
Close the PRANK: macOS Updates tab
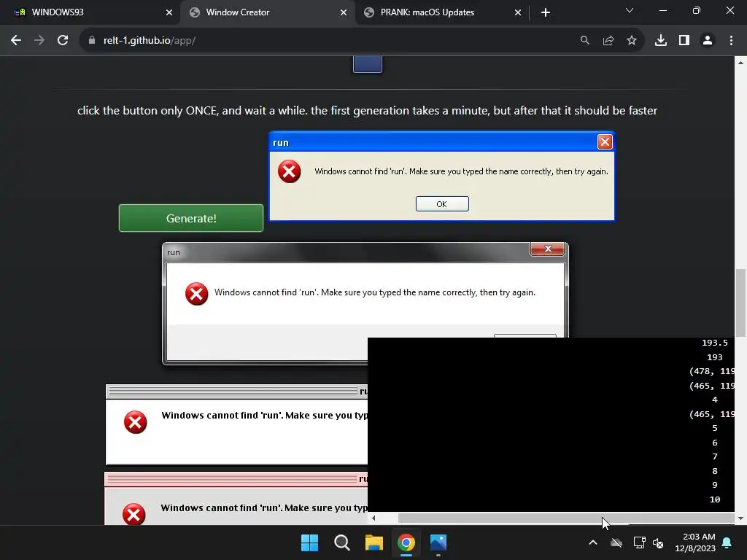(518, 12)
